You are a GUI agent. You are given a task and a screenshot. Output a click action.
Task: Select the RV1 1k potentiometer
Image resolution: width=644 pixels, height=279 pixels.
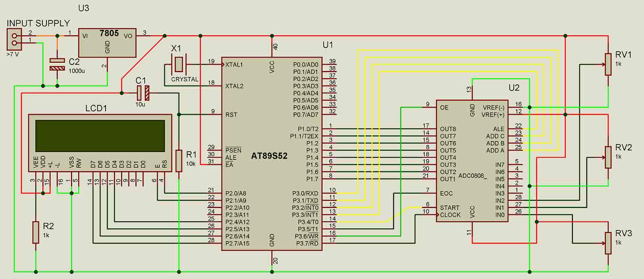pyautogui.click(x=609, y=64)
